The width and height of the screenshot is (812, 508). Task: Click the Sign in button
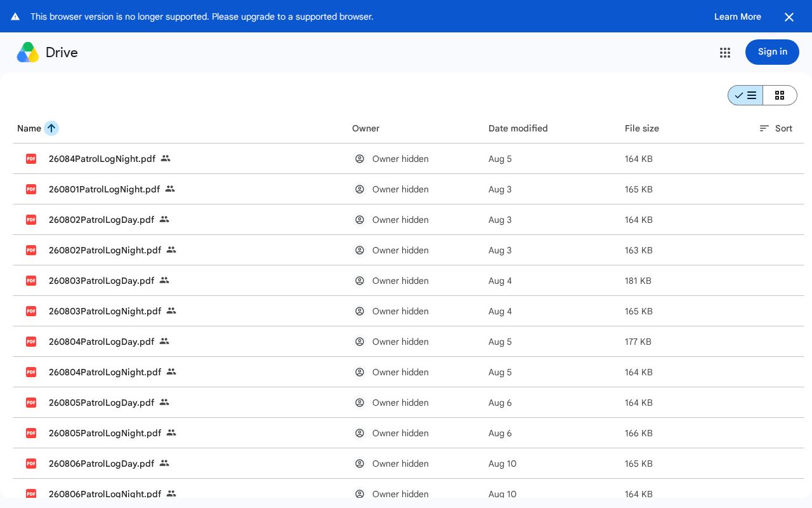(x=772, y=52)
